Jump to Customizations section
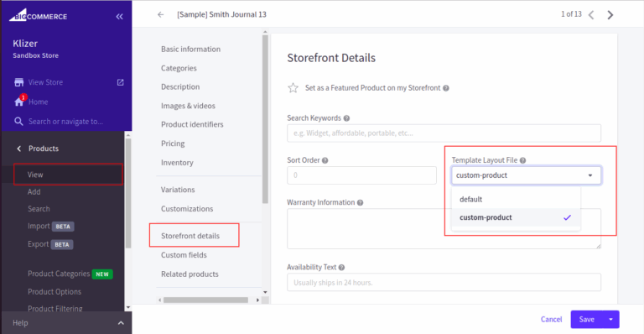The image size is (644, 334). 187,209
